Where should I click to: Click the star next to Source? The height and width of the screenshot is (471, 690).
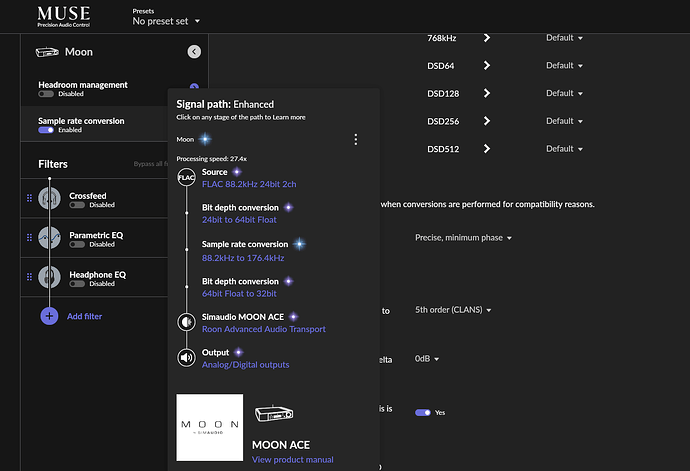pos(237,172)
